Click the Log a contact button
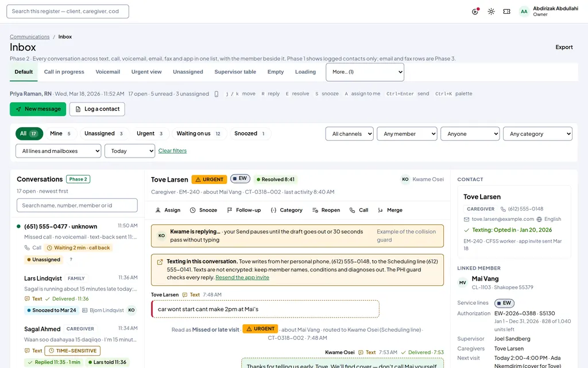 click(x=97, y=109)
